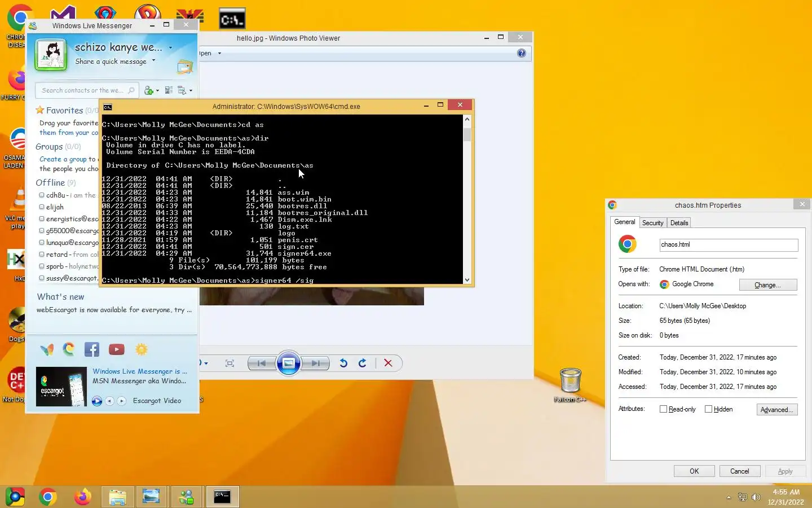Collapse the Offline contacts section
This screenshot has width=812, height=508.
[50, 183]
